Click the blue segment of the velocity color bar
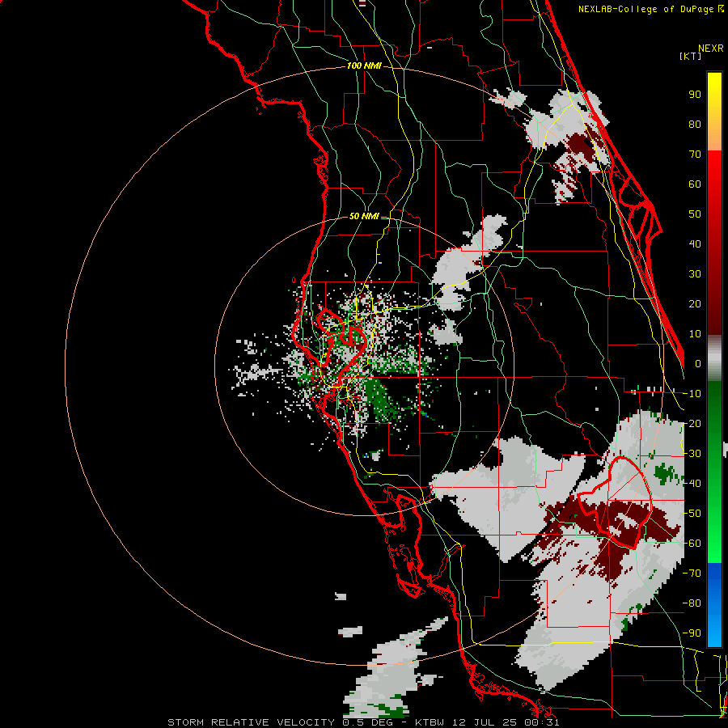Screen dimensions: 728x728 coord(714,605)
